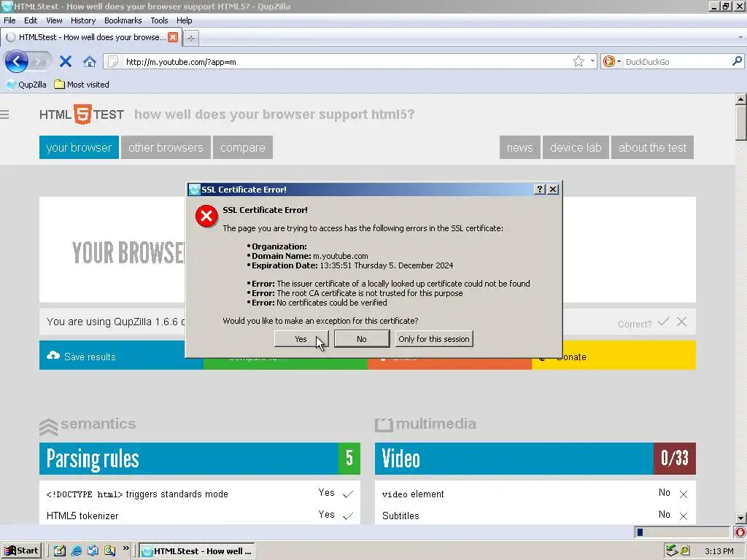Screen dimensions: 747x560
Task: Click the Video section header
Action: [x=535, y=459]
